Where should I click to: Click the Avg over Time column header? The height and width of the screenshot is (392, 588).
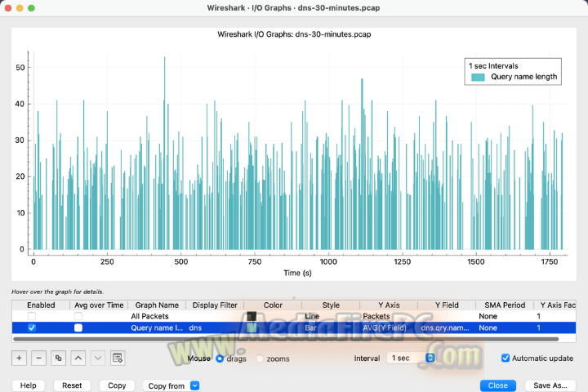[x=99, y=305]
